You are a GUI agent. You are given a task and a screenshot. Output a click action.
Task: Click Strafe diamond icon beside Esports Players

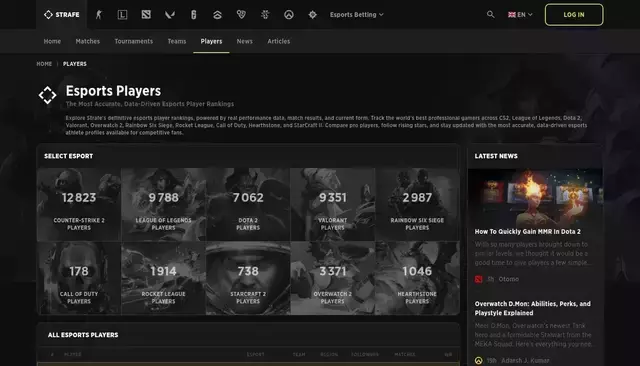tap(47, 95)
